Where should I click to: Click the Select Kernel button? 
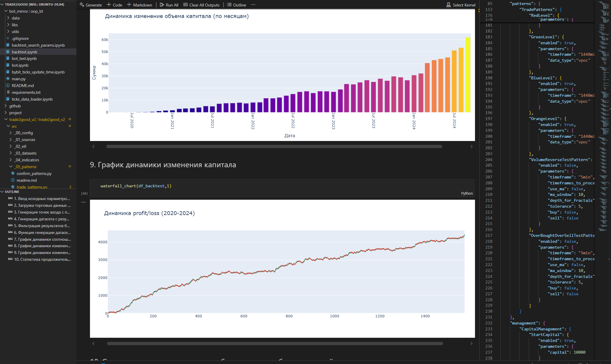pos(461,5)
